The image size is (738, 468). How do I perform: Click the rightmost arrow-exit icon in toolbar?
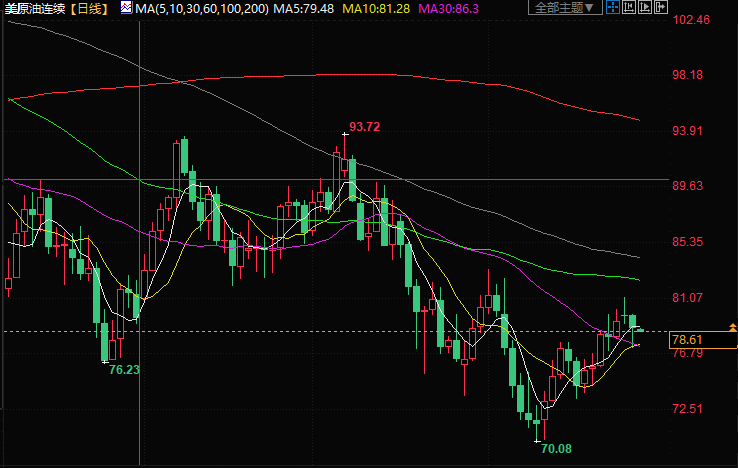pos(662,7)
